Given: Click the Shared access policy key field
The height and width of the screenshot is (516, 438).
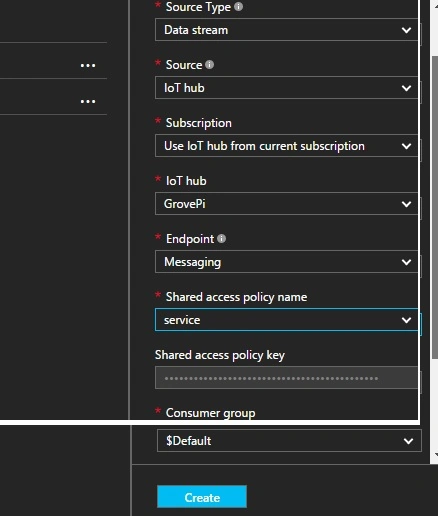Looking at the screenshot, I should click(287, 378).
